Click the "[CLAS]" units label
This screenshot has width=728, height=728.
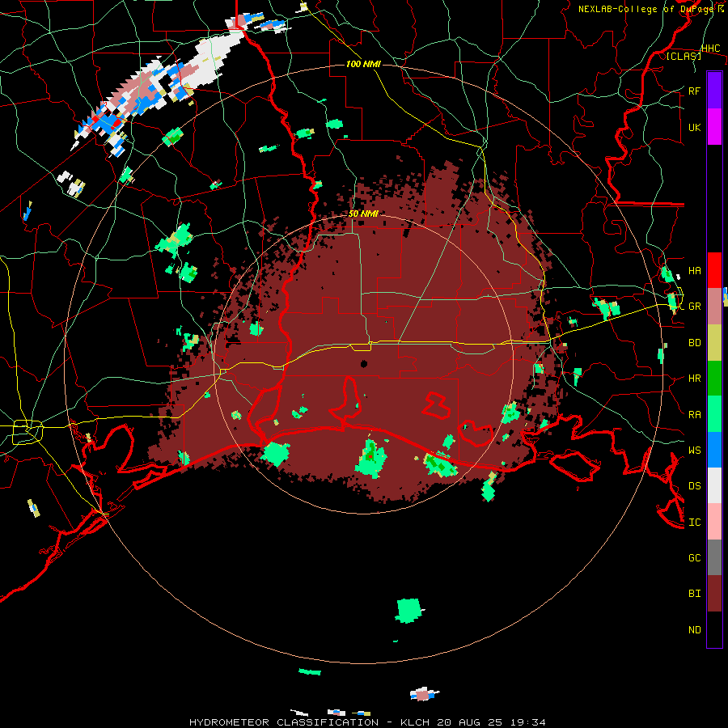tap(684, 56)
